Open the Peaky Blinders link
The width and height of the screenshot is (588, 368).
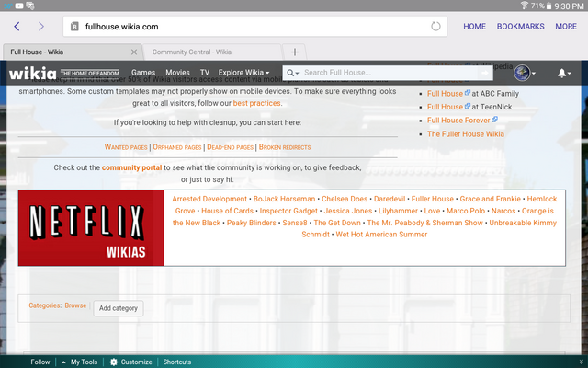click(x=251, y=223)
